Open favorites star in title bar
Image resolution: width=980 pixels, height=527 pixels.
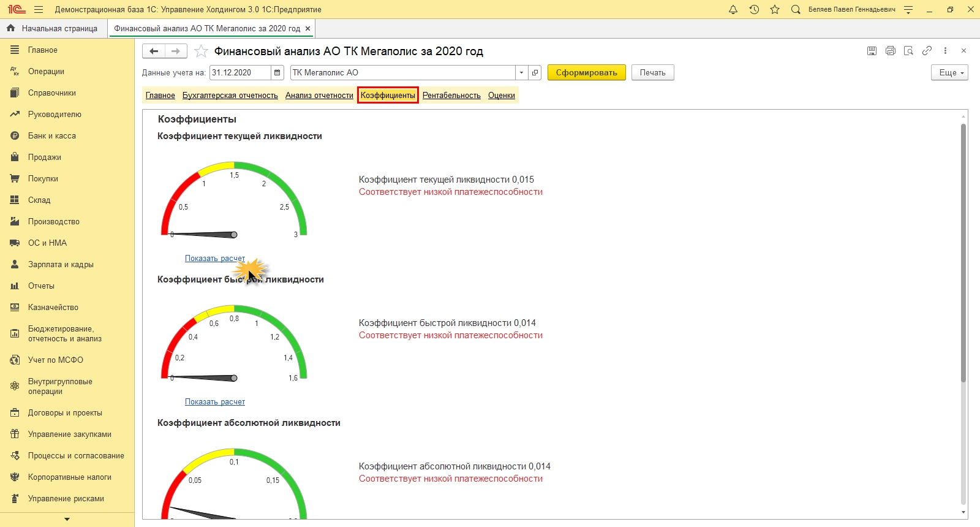775,9
